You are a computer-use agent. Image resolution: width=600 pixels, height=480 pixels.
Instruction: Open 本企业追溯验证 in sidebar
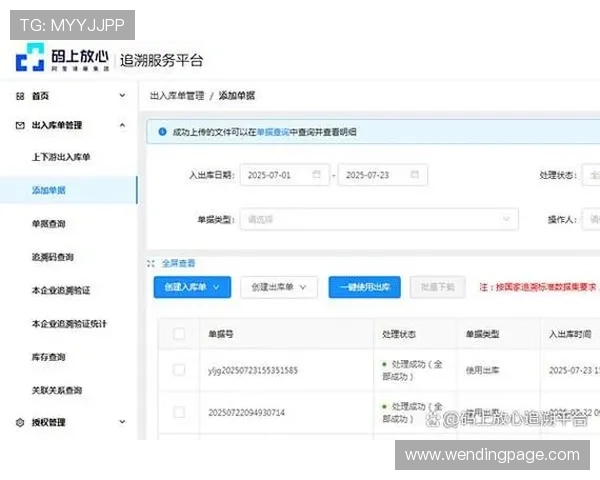tap(61, 291)
